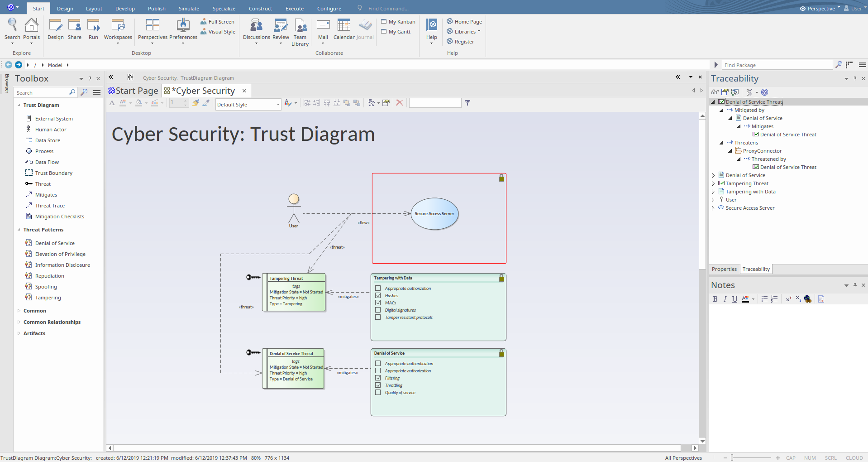Select the Trust Boundary toolbox item
Viewport: 868px width, 462px height.
tap(53, 173)
